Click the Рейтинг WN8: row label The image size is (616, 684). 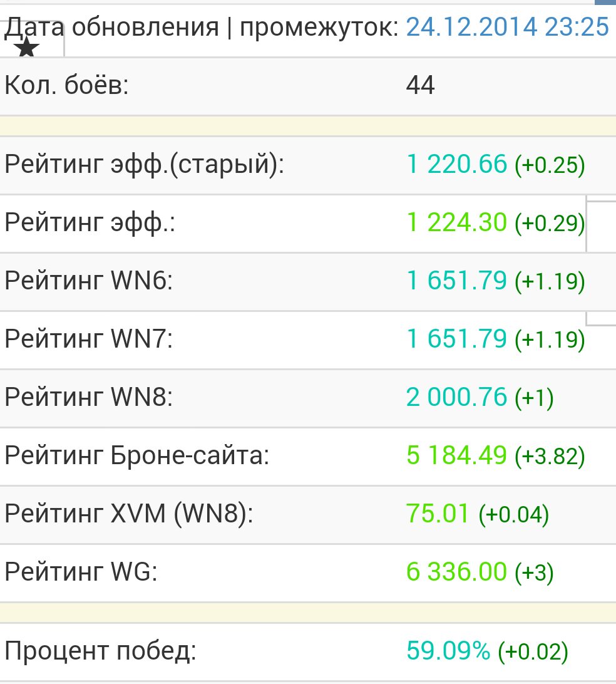coord(88,398)
